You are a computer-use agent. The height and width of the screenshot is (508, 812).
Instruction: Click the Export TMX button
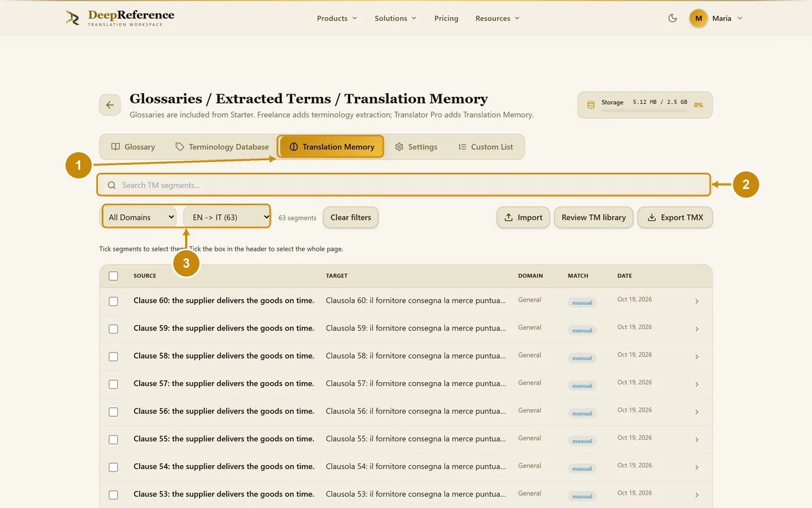(x=675, y=217)
